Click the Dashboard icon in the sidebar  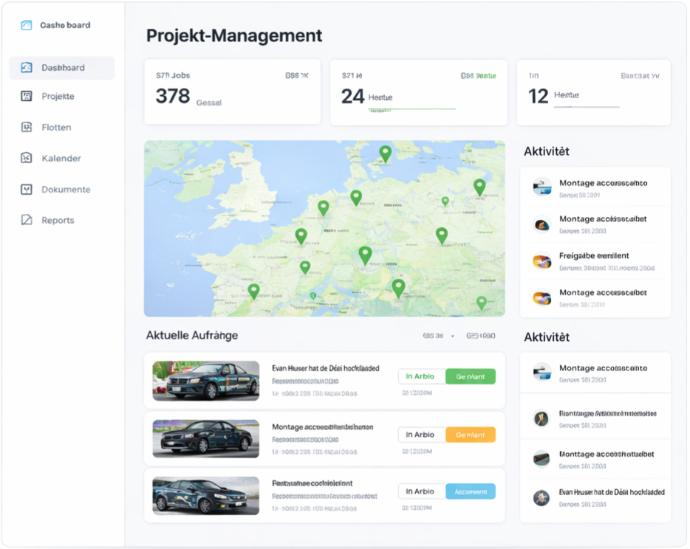pyautogui.click(x=26, y=68)
